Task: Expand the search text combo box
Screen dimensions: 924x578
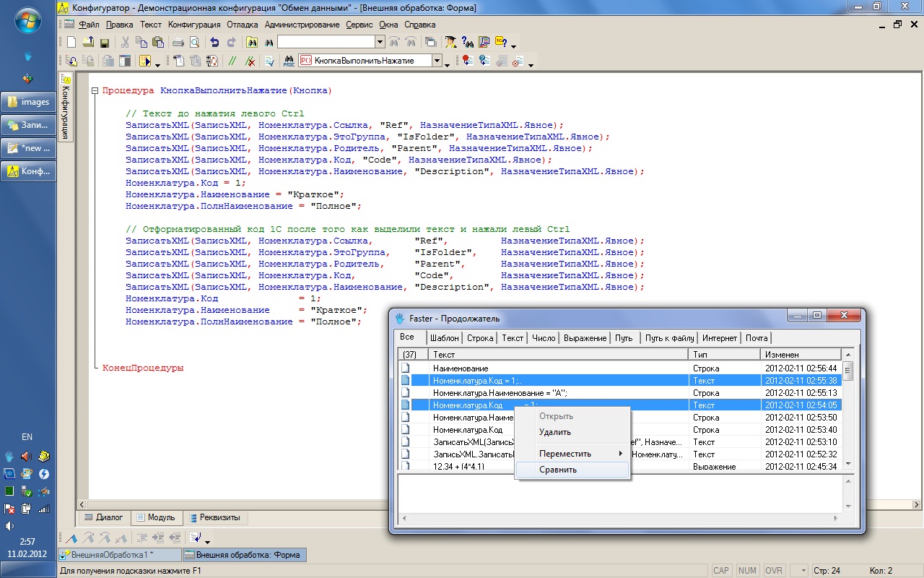Action: 380,43
